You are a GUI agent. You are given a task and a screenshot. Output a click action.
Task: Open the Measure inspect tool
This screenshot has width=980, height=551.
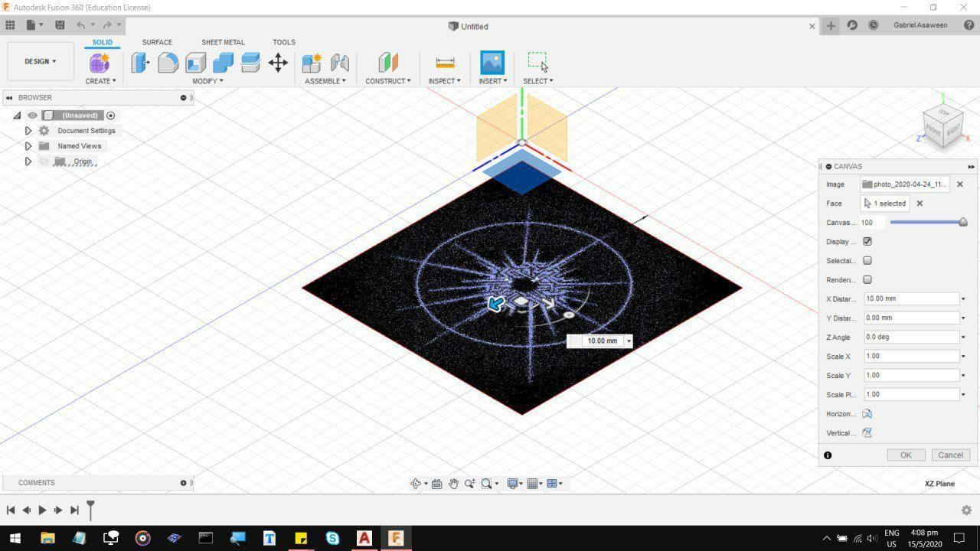pos(445,63)
